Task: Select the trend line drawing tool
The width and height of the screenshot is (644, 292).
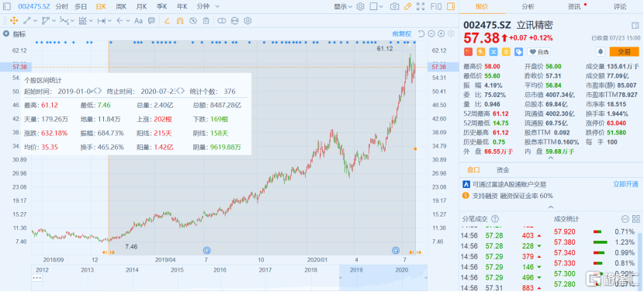Action: 26,20
